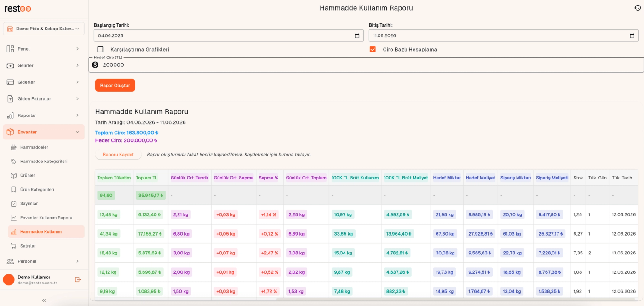Image resolution: width=644 pixels, height=306 pixels.
Task: Click the Satışlar cart icon
Action: coord(13,246)
